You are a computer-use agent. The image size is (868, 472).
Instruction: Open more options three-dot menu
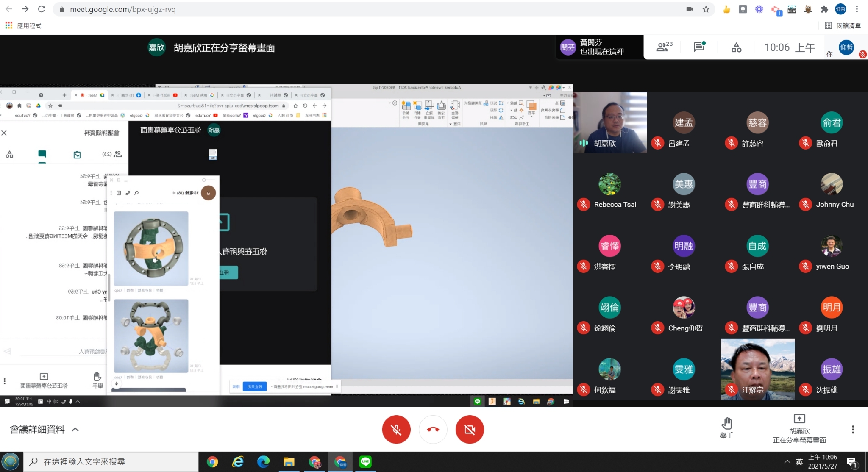click(x=853, y=429)
